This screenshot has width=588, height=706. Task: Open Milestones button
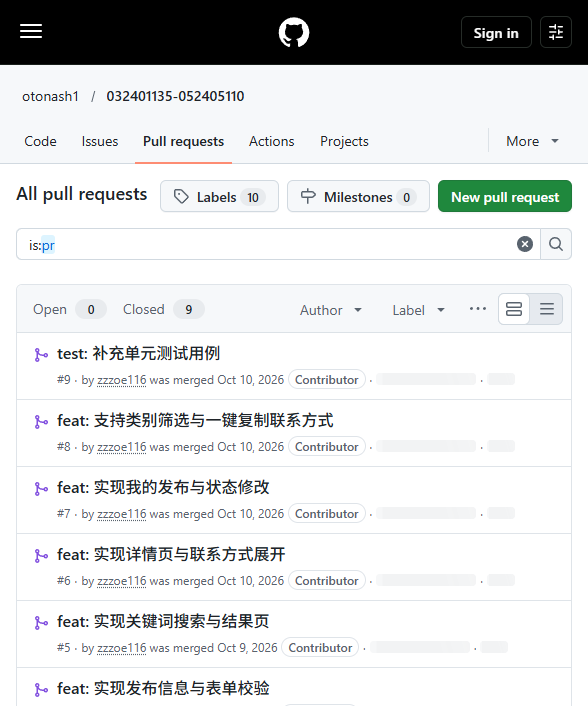[358, 196]
